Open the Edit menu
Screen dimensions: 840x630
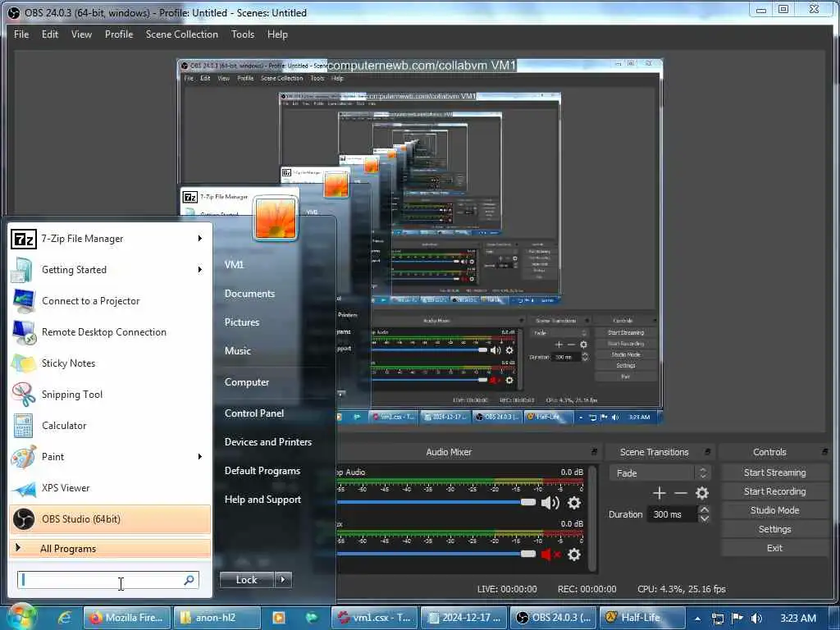(x=50, y=34)
